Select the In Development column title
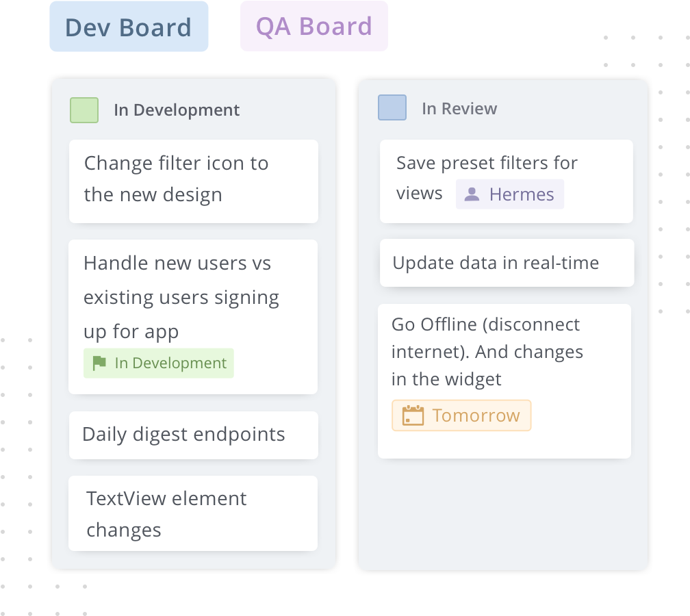Screen dimensions: 690x616 point(177,110)
